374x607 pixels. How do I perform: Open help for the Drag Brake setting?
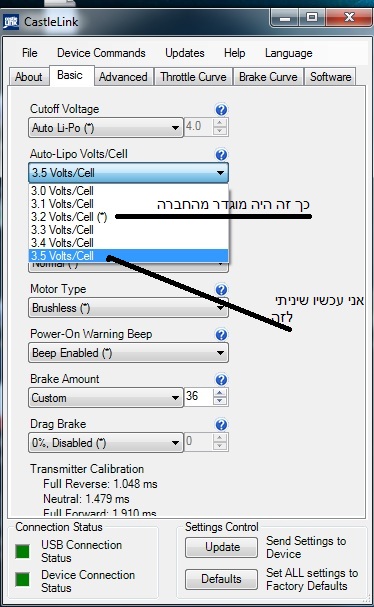point(221,425)
